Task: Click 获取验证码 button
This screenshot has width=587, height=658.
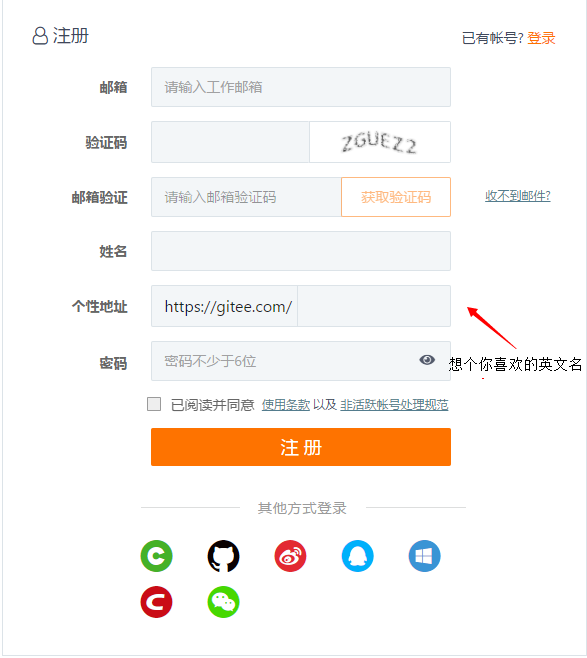Action: pyautogui.click(x=396, y=197)
